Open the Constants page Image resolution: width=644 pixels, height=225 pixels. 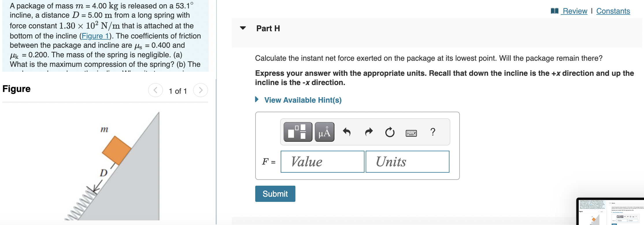click(x=613, y=11)
